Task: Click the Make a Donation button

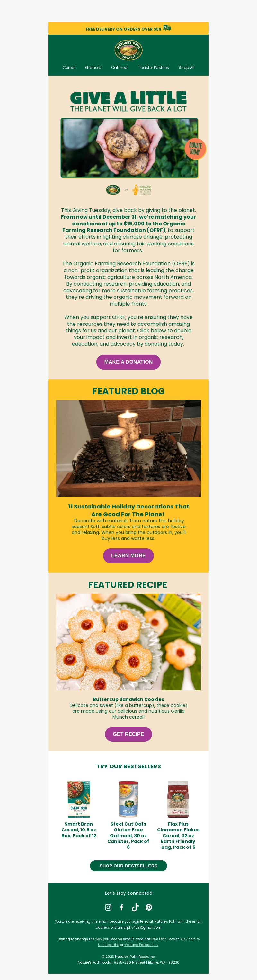Action: (x=128, y=362)
